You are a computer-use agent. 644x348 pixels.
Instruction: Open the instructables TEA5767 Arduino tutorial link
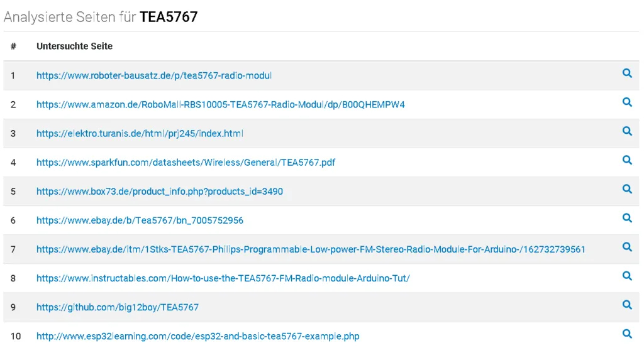pos(223,278)
